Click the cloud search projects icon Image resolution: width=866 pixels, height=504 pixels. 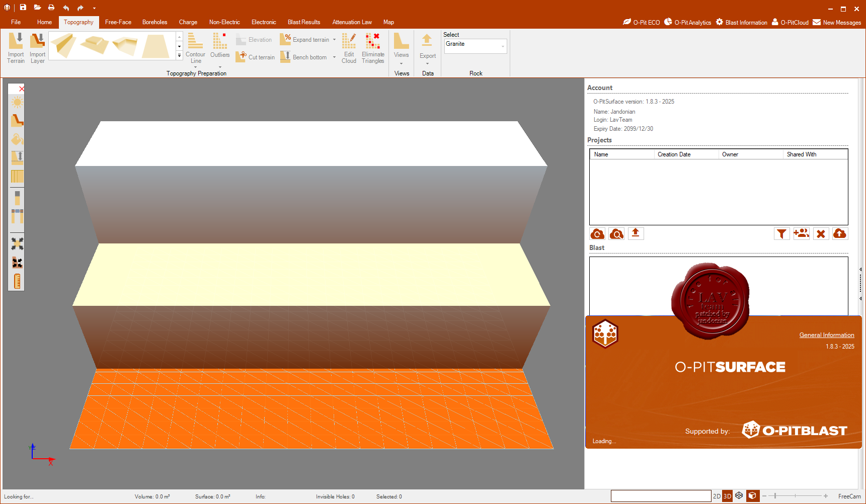tap(616, 234)
